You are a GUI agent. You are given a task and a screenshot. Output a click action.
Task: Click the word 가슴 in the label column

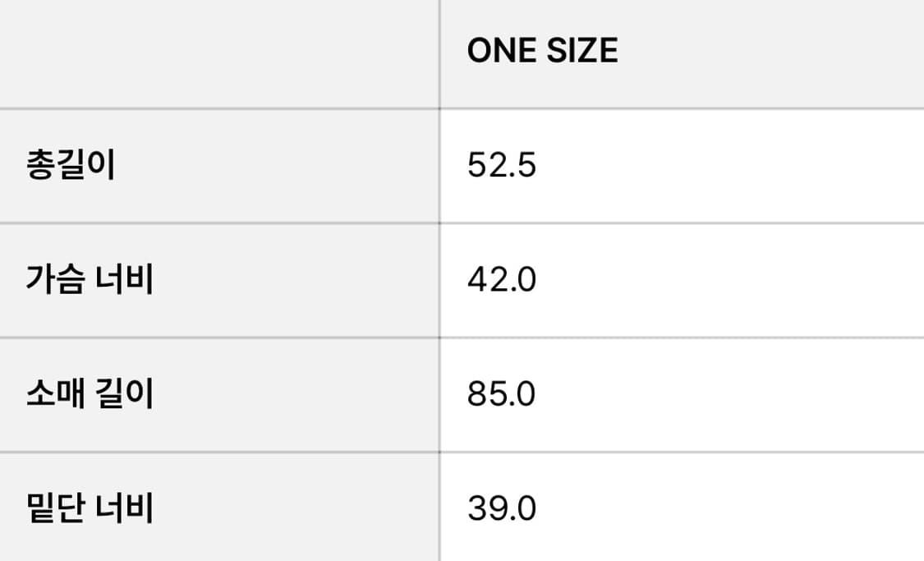(x=51, y=280)
